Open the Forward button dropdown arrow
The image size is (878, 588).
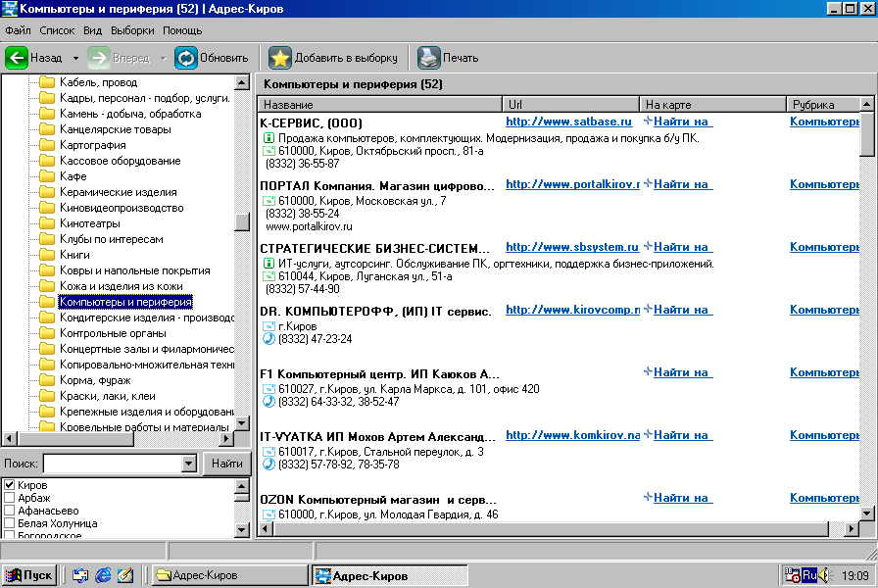tap(163, 58)
